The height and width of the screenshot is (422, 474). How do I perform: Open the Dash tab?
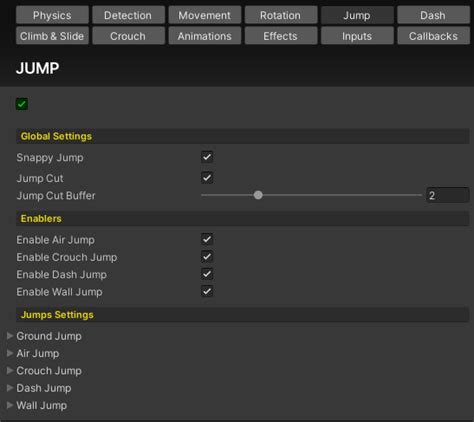click(433, 15)
